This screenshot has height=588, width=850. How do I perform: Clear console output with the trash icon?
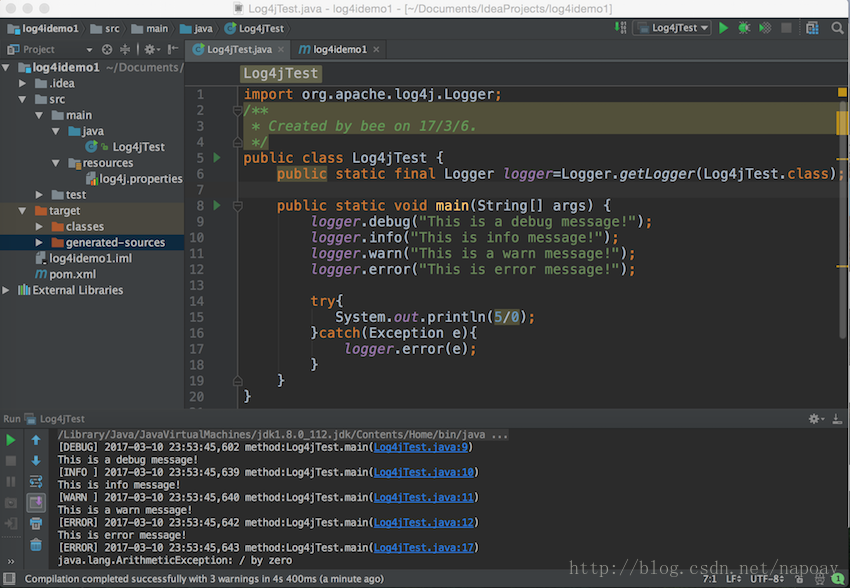(x=36, y=545)
